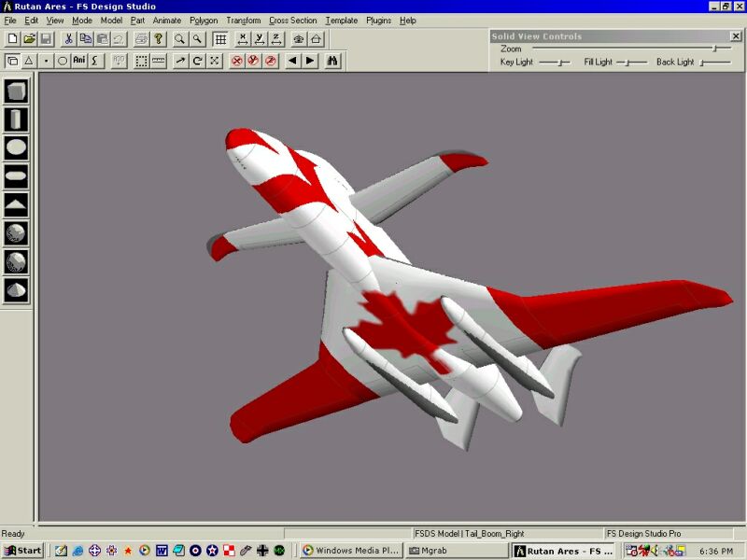Click the 6:36 PM system clock
Image resolution: width=747 pixels, height=560 pixels.
(715, 551)
